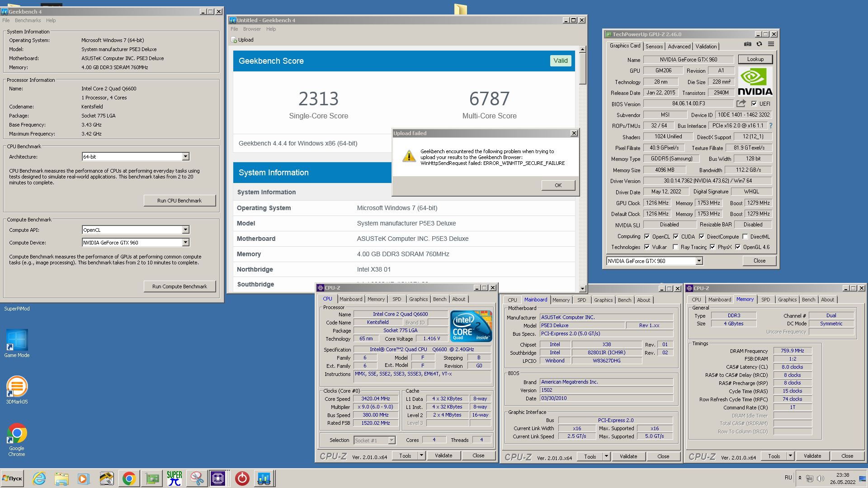Switch to GPU-Z in the taskbar
Viewport: 868px width, 488px height.
tap(152, 479)
